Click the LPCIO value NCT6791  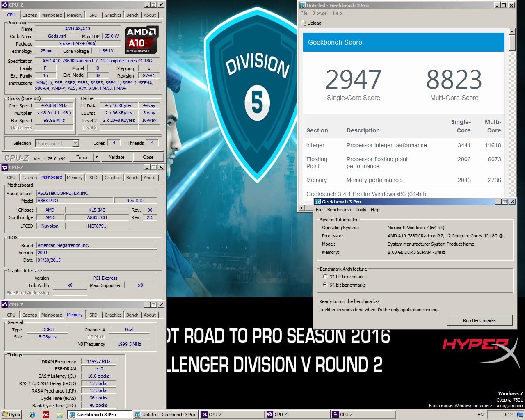point(97,226)
